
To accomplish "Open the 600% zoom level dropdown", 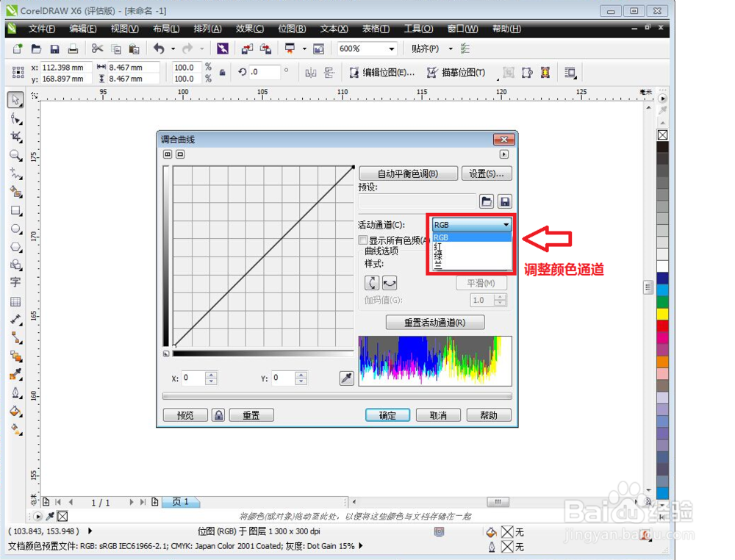I will point(390,49).
